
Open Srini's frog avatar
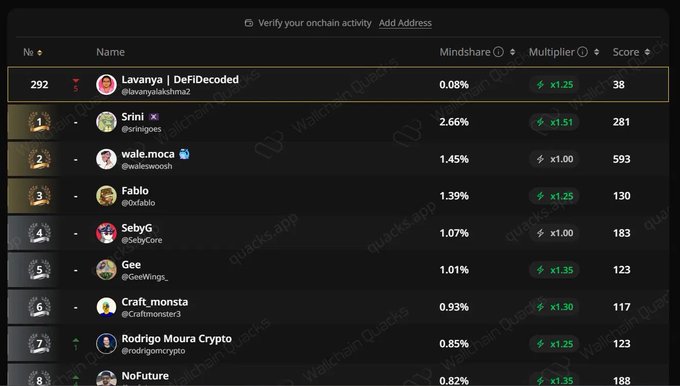(x=106, y=122)
